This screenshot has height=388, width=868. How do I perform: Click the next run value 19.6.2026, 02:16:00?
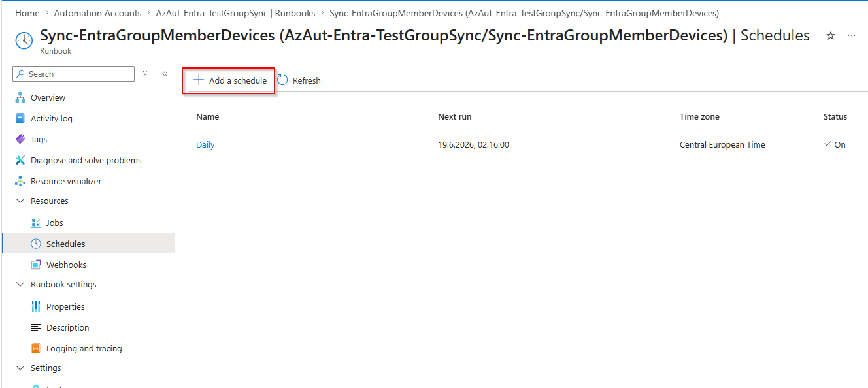pos(474,145)
